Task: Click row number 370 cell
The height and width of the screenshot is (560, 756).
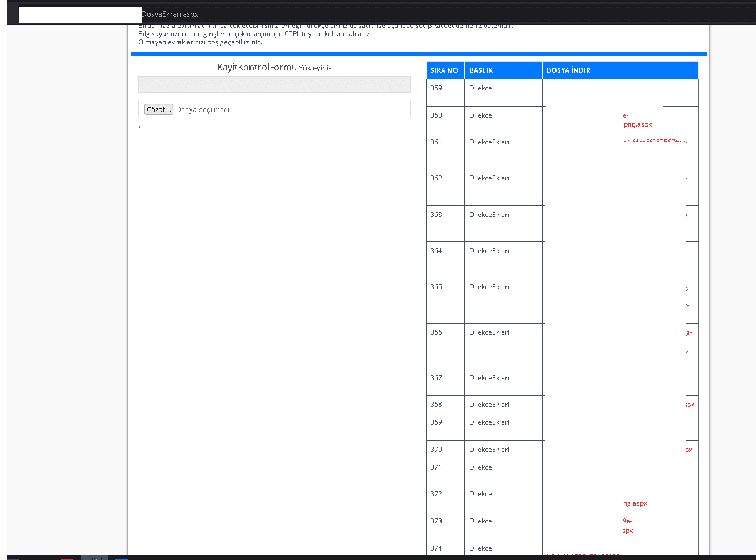Action: (x=437, y=450)
